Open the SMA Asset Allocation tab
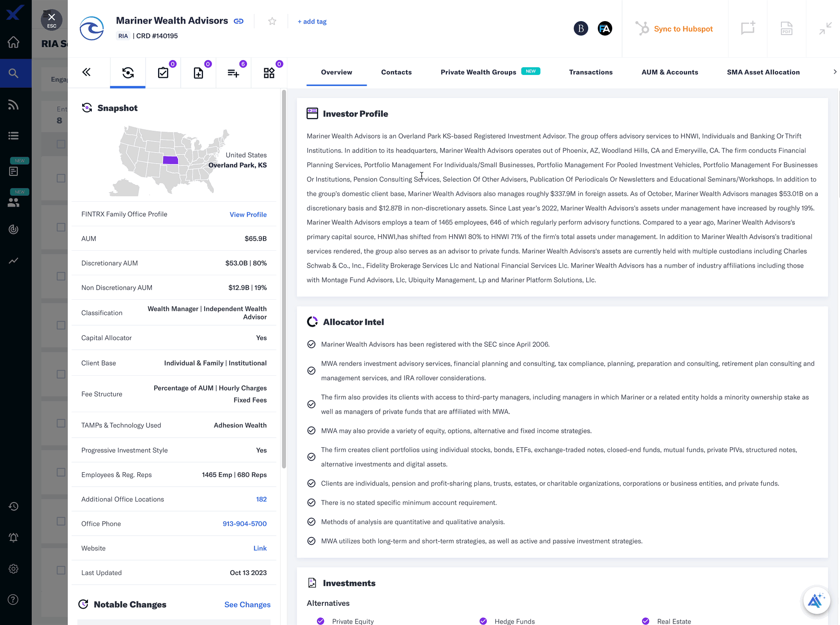This screenshot has height=625, width=840. coord(763,72)
